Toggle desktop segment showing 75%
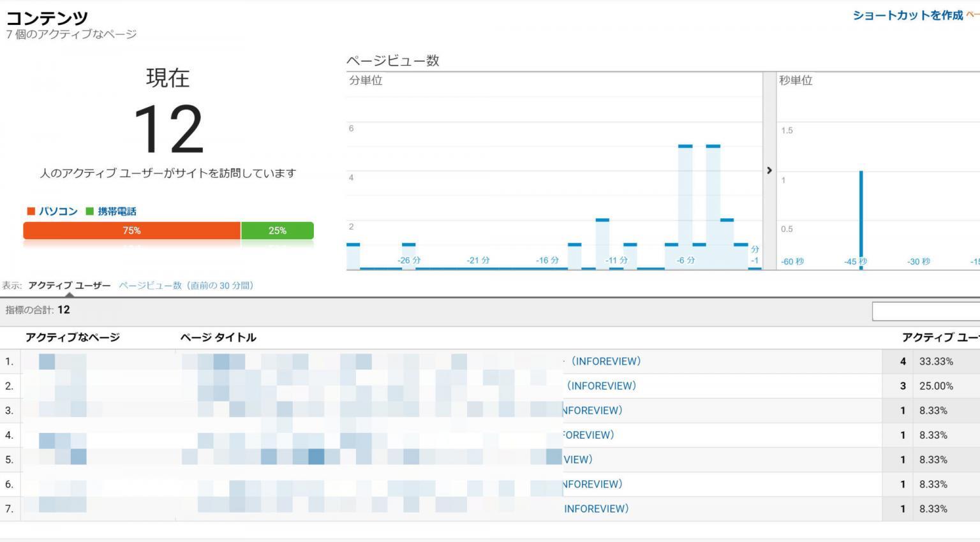 tap(131, 231)
